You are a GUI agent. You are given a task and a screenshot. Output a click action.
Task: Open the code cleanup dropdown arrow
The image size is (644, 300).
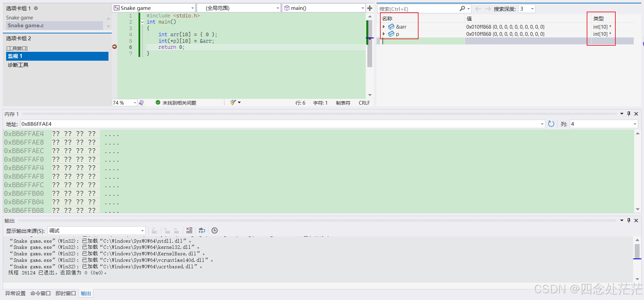(x=239, y=102)
